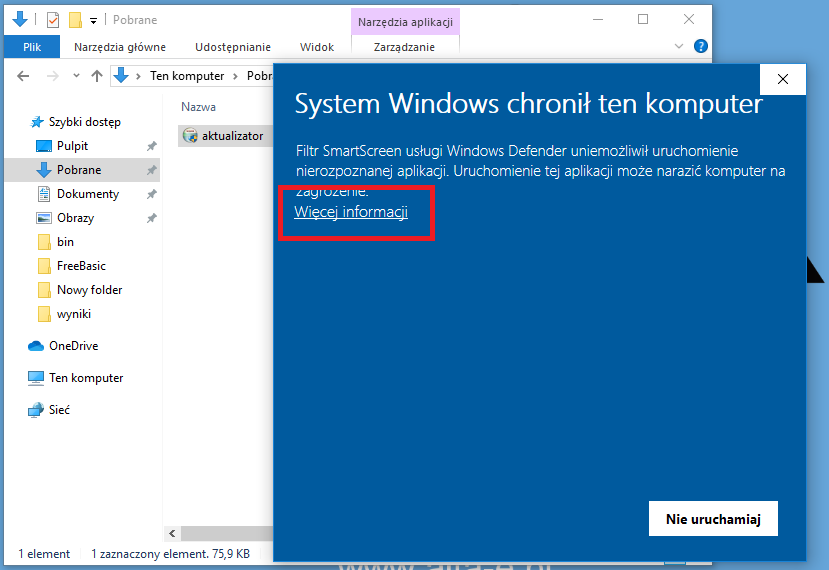The width and height of the screenshot is (829, 570).
Task: Sort by the Nazwa column header
Action: (x=198, y=107)
